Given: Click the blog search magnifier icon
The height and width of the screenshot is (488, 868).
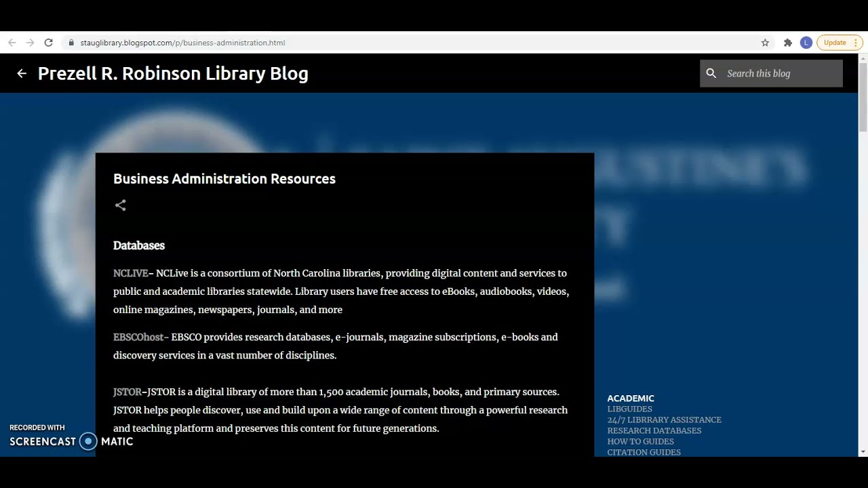Looking at the screenshot, I should pyautogui.click(x=711, y=73).
